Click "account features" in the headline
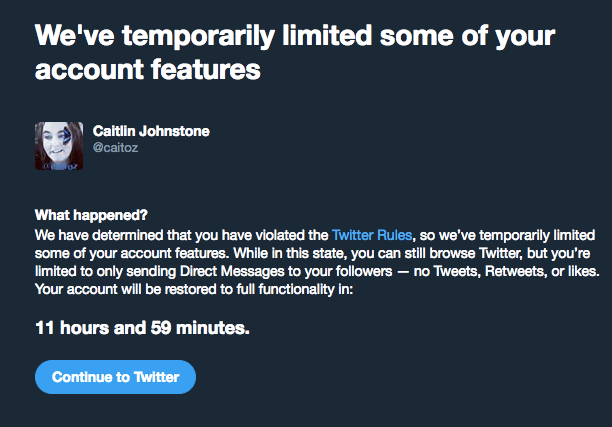This screenshot has height=427, width=612. 148,69
